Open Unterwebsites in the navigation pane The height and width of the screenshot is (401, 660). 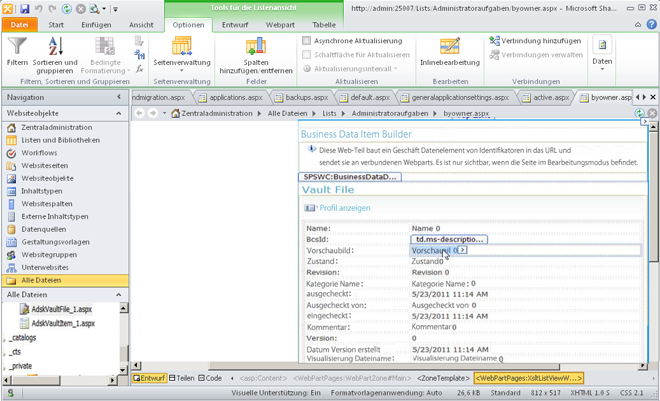(45, 267)
